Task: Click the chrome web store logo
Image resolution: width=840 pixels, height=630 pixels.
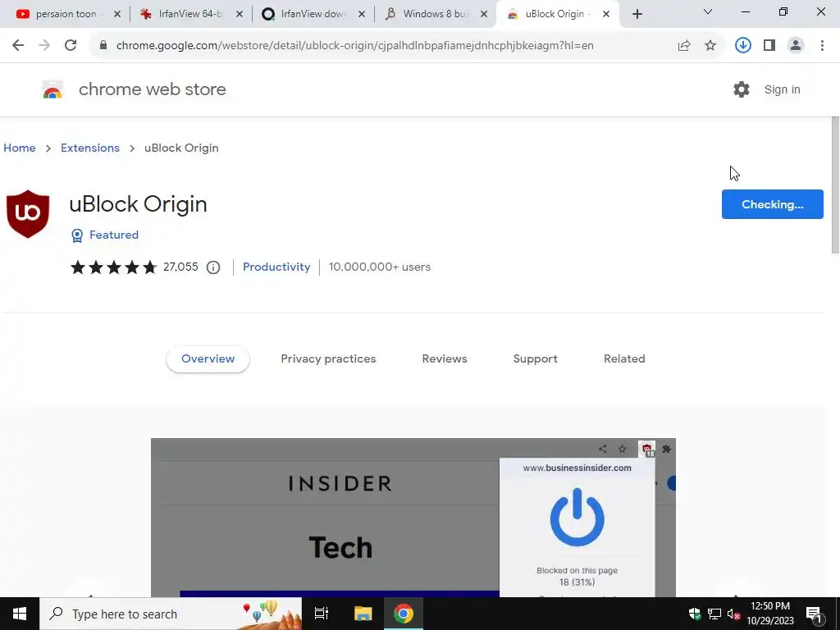Action: pyautogui.click(x=52, y=89)
